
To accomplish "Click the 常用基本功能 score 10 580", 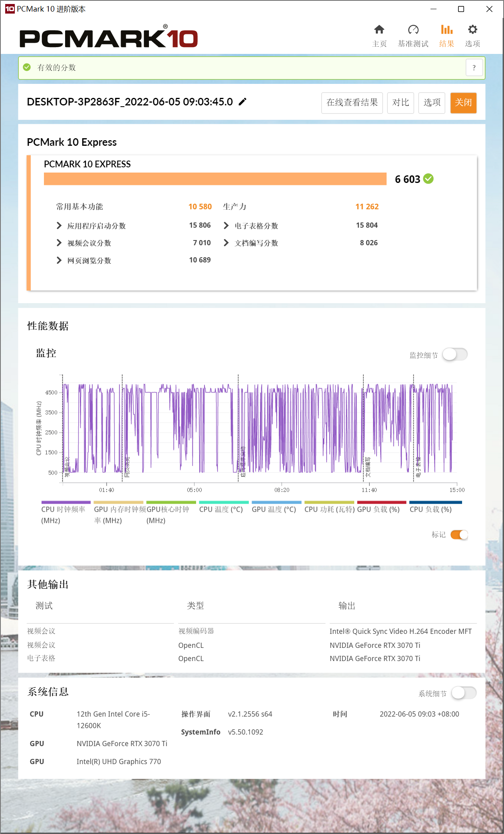I will (200, 207).
